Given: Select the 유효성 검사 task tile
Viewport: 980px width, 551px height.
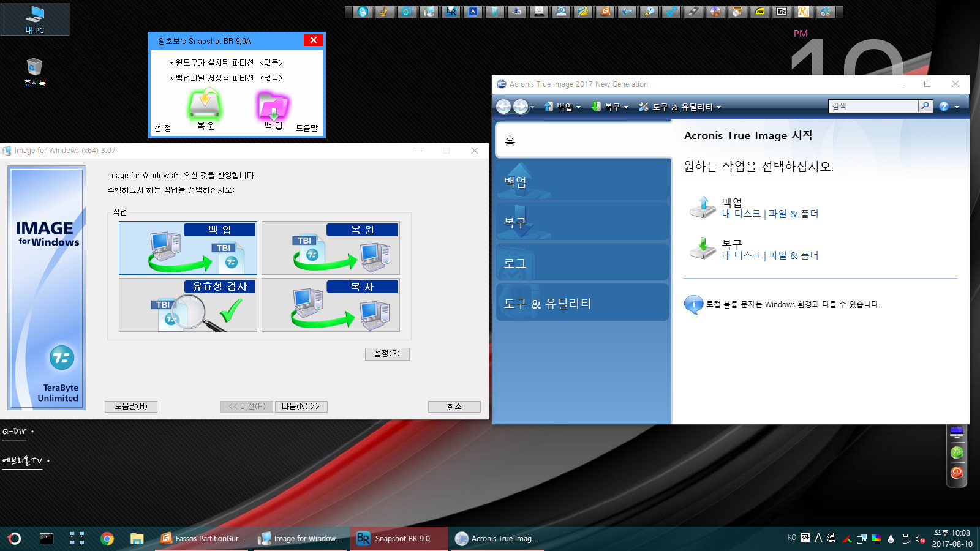Looking at the screenshot, I should (188, 305).
